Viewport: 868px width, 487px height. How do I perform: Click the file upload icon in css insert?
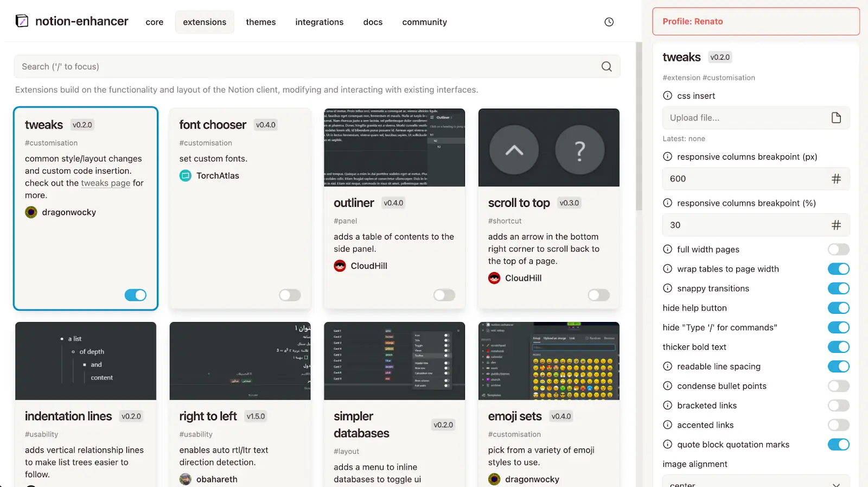(836, 118)
